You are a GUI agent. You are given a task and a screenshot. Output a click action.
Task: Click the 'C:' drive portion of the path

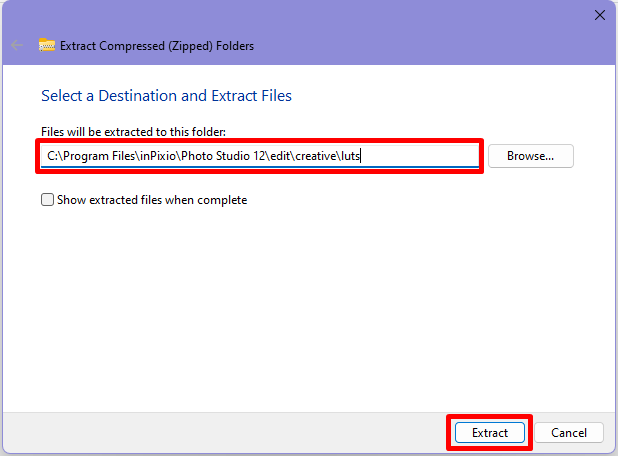point(53,156)
